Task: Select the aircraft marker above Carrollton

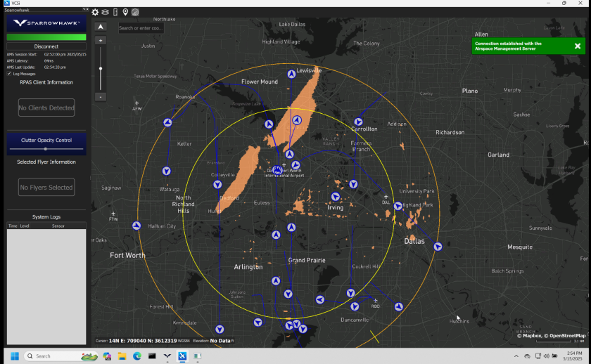Action: tap(358, 122)
